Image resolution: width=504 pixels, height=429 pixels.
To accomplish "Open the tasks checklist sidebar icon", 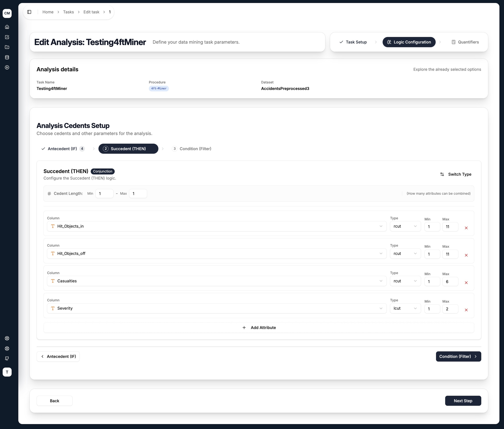I will pyautogui.click(x=7, y=37).
